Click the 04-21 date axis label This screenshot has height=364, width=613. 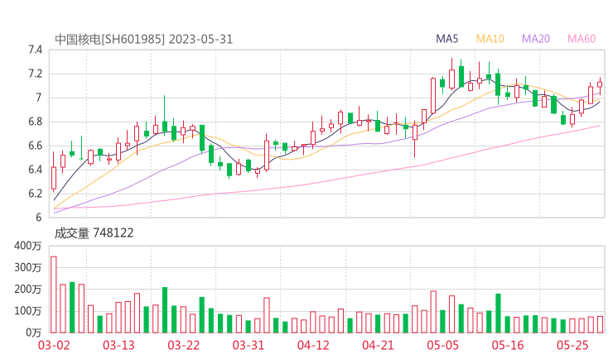click(x=378, y=345)
